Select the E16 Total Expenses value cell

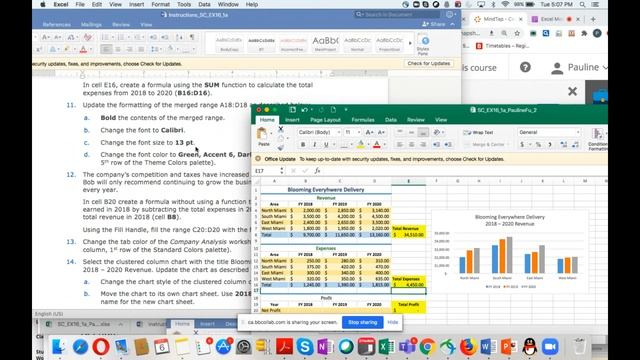(409, 285)
